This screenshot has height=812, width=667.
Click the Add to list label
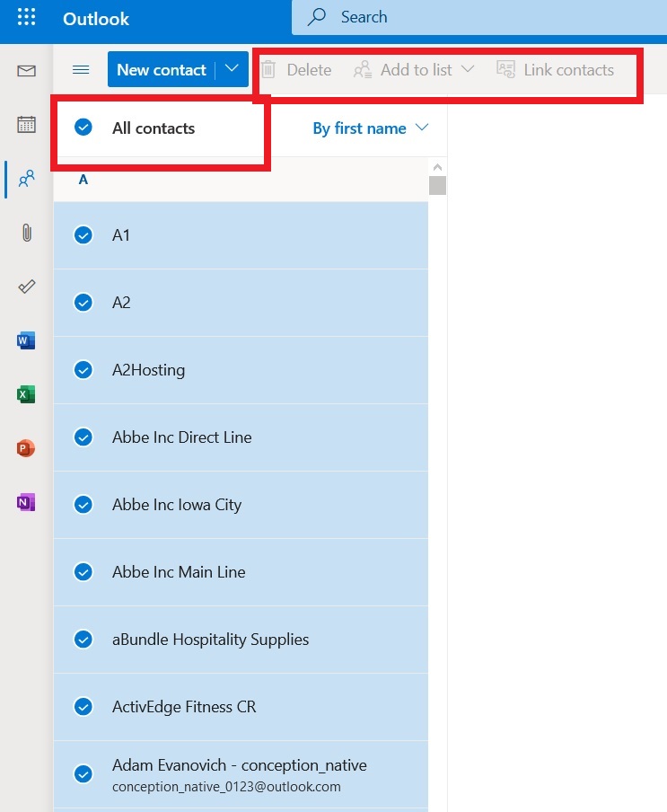pos(416,70)
